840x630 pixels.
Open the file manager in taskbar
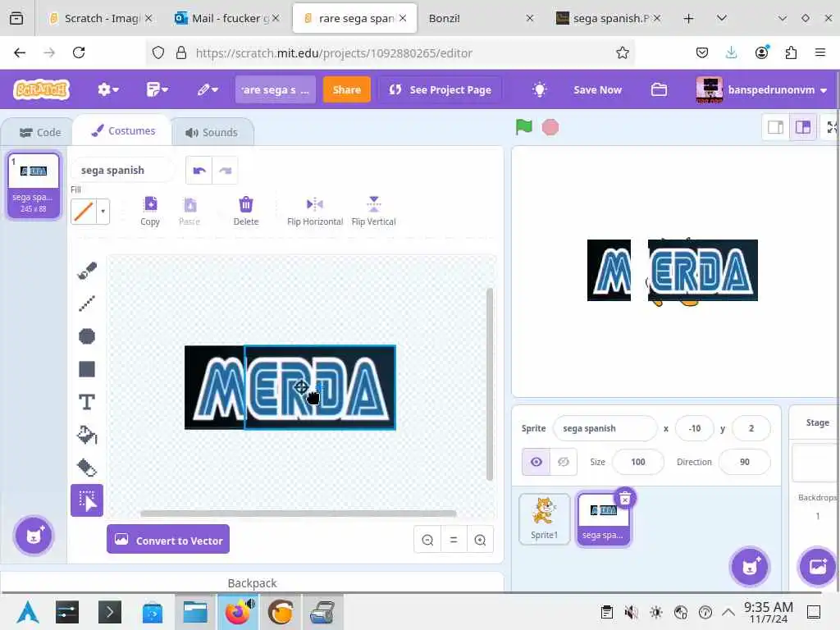click(195, 612)
